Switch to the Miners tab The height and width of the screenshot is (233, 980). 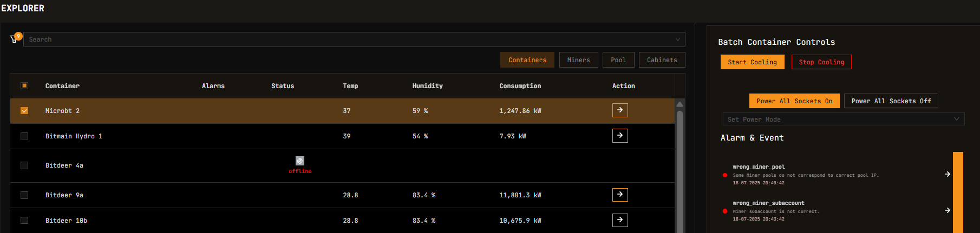click(x=578, y=60)
